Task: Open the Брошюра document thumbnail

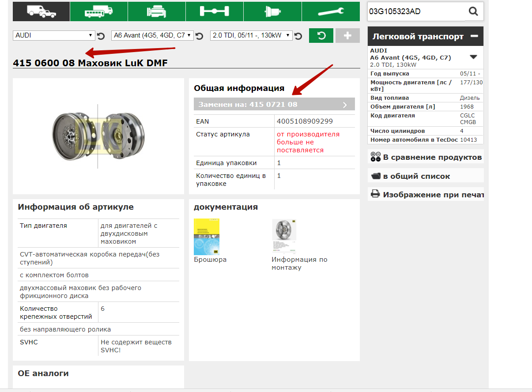Action: [x=207, y=237]
